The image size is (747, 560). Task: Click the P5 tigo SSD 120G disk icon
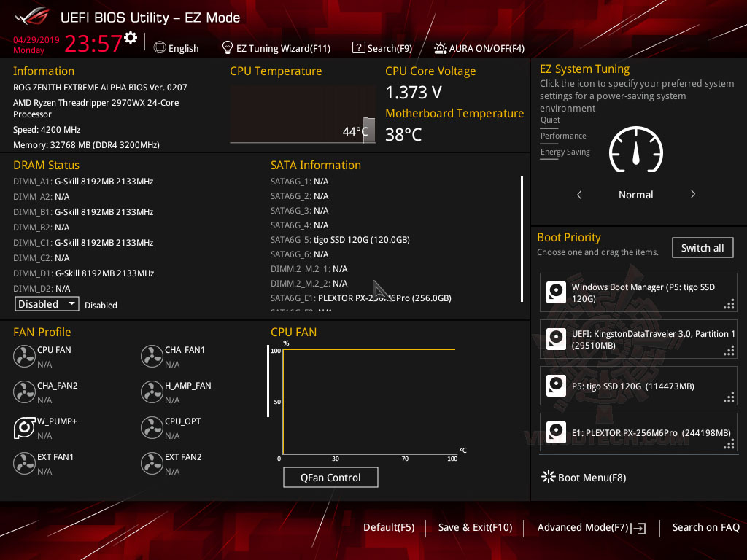coord(556,386)
